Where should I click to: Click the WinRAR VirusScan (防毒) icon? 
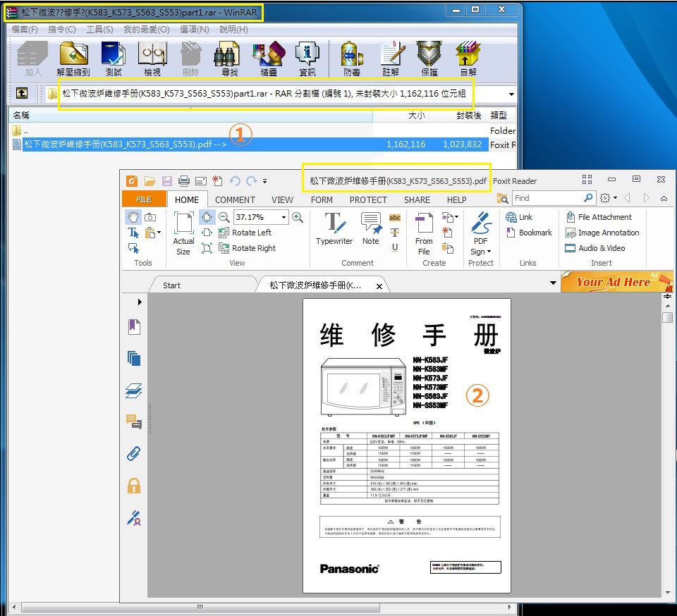pos(351,58)
